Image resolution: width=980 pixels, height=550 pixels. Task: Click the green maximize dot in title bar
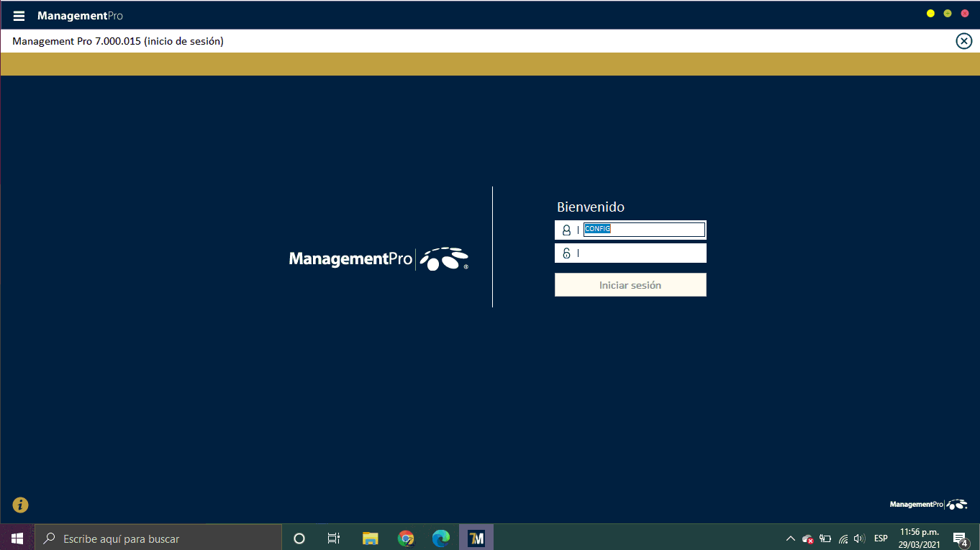[x=948, y=14]
